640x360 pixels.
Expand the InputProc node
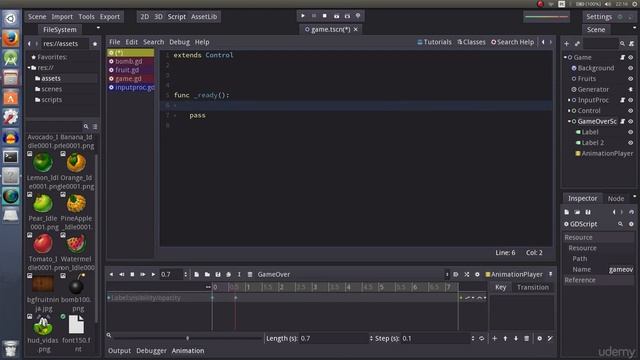569,100
